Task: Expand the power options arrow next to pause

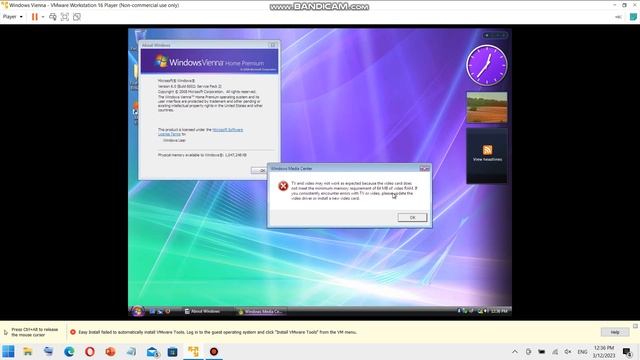Action: tap(43, 17)
